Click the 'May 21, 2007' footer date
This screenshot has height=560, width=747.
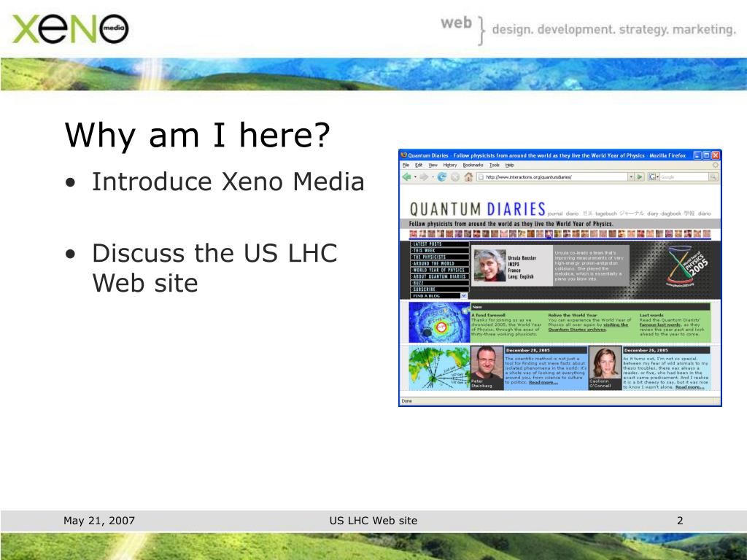pos(99,521)
